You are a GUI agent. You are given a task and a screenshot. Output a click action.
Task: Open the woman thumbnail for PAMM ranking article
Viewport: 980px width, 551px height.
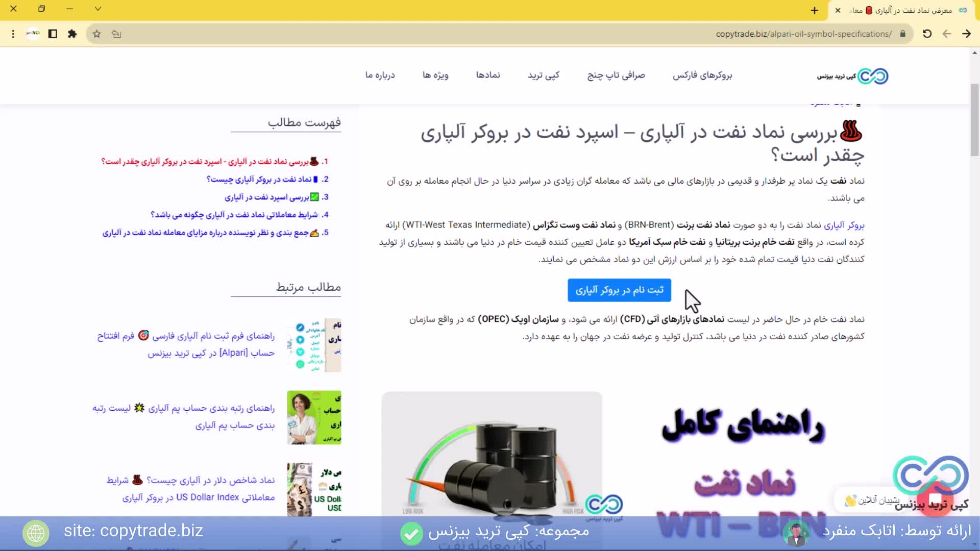pyautogui.click(x=314, y=417)
